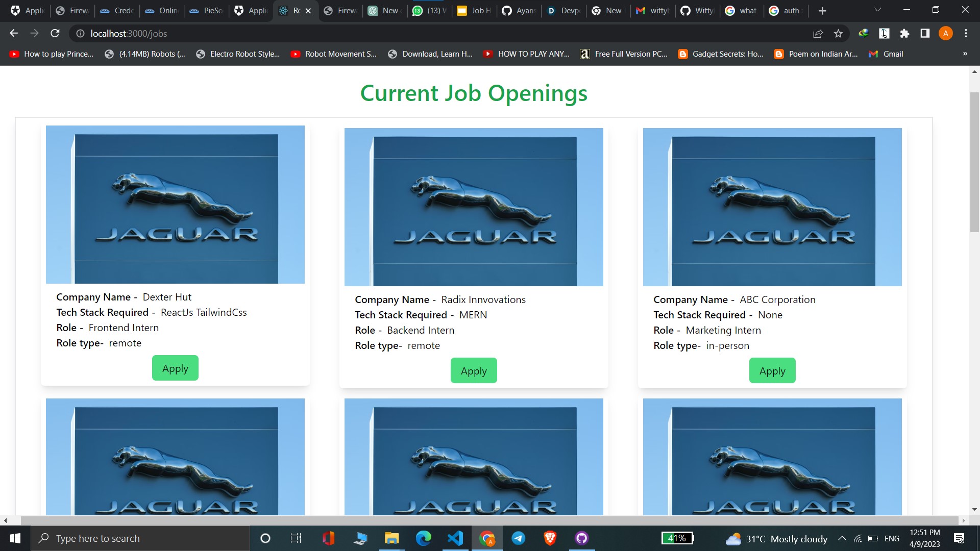
Task: Expand the tab search dropdown arrow
Action: (877, 10)
